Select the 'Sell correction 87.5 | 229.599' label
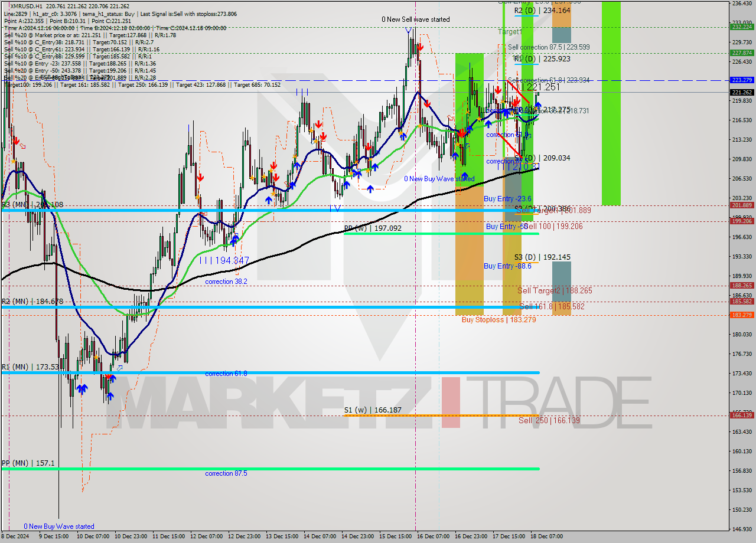756x543 pixels. point(549,47)
